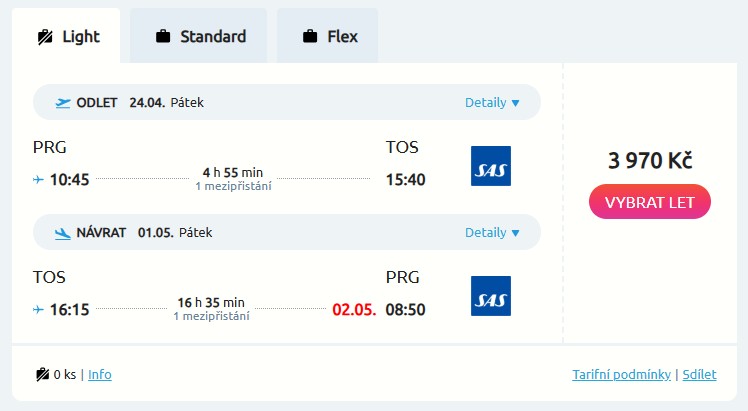Click the SAS airline logo on the outbound flight
Screen dimensions: 748x411
490,166
